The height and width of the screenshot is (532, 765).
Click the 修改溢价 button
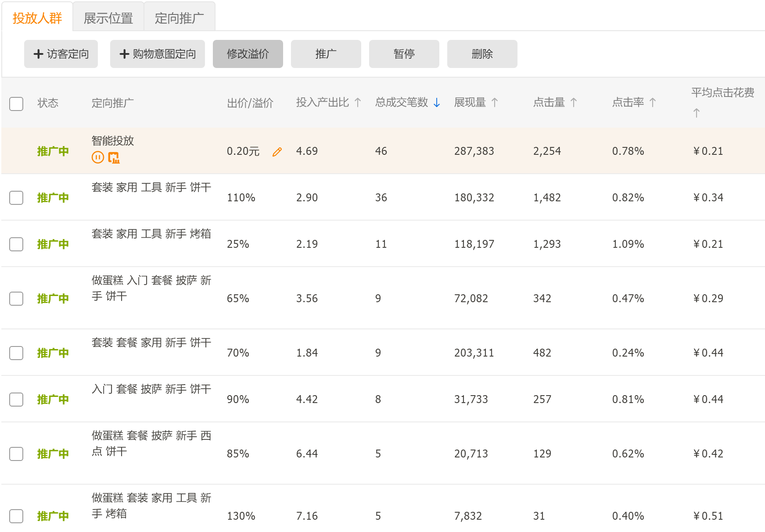pos(248,54)
